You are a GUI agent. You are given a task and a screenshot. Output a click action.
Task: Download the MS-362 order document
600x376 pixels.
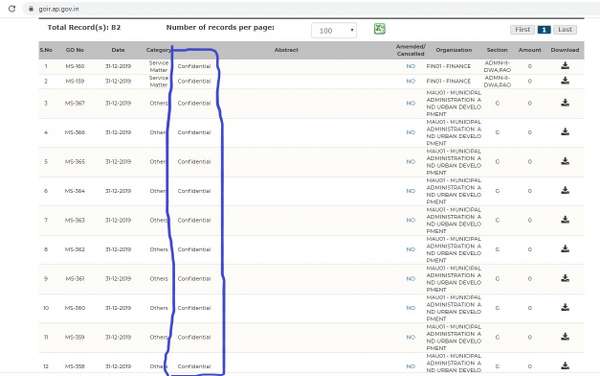pos(565,249)
